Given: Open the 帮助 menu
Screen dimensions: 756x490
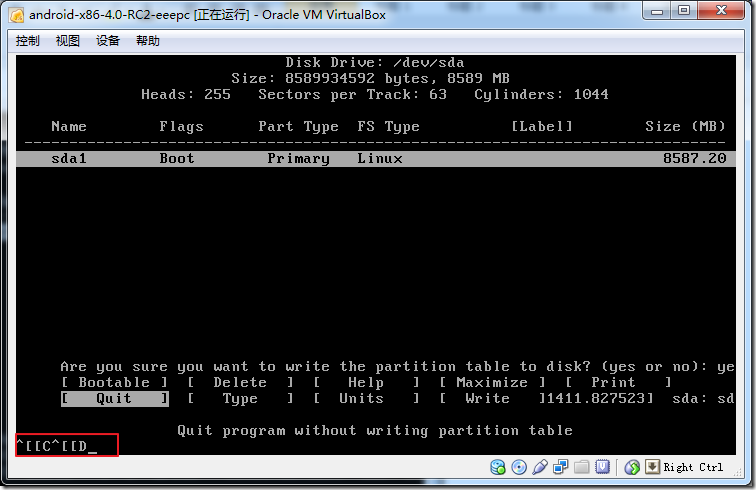Looking at the screenshot, I should pos(148,41).
